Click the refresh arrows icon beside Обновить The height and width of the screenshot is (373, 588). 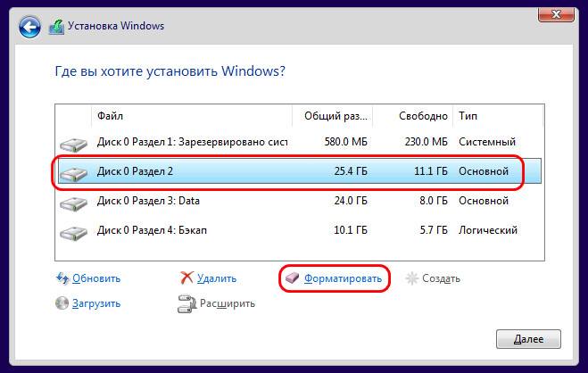coord(62,278)
